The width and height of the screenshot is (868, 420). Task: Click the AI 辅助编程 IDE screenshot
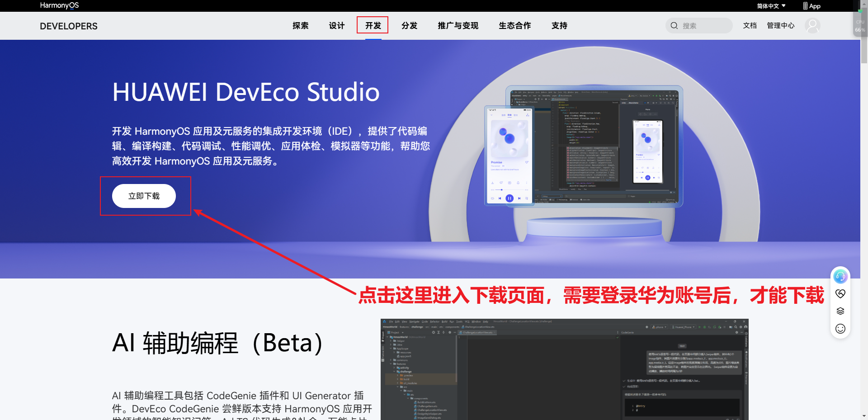(564, 369)
